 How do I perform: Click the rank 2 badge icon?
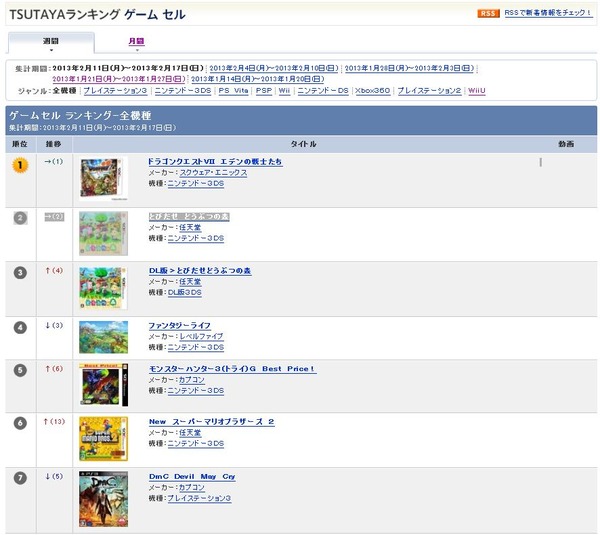pyautogui.click(x=20, y=218)
